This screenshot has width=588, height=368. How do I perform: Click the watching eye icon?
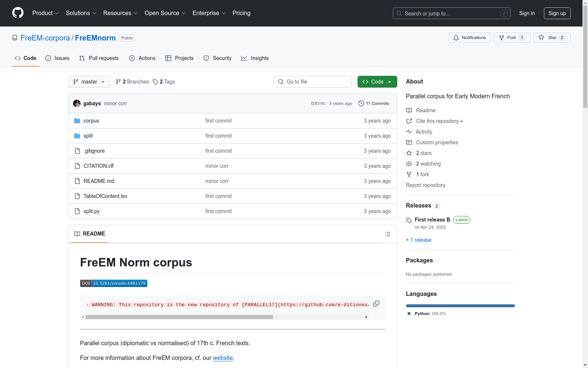tap(409, 164)
